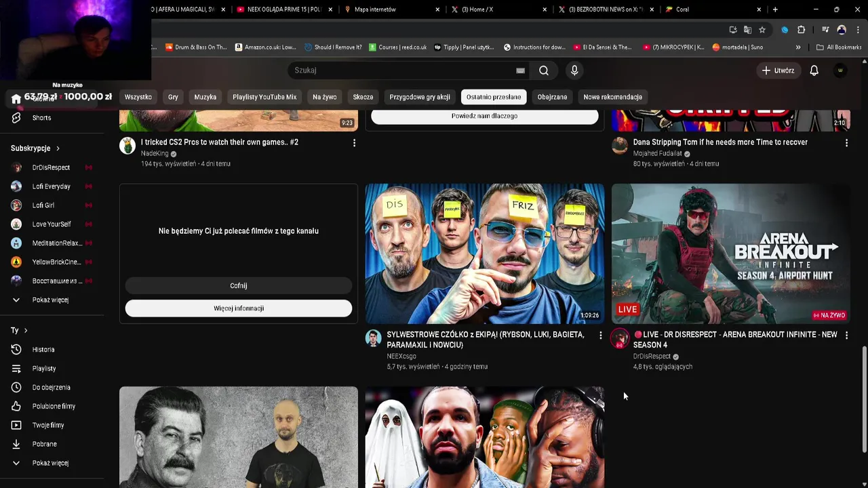Viewport: 868px width, 488px height.
Task: Select Nowe rekomendacje chip
Action: [x=612, y=97]
